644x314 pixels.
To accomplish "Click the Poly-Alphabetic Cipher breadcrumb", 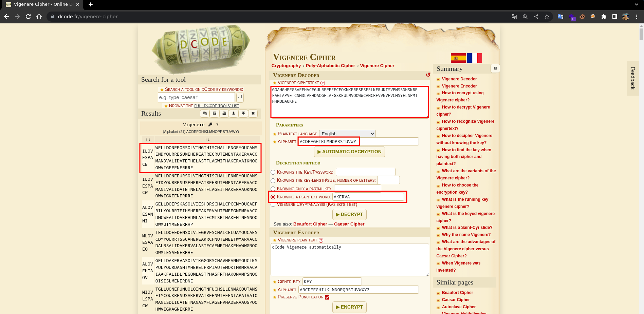I will [330, 66].
